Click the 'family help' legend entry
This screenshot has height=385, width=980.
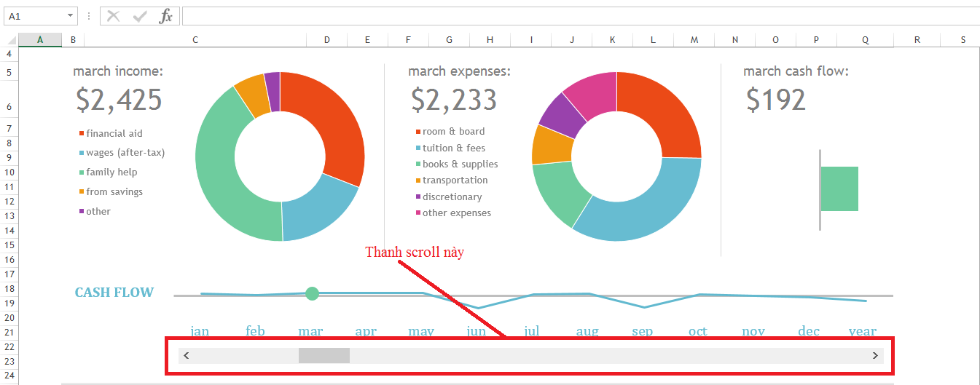coord(111,172)
